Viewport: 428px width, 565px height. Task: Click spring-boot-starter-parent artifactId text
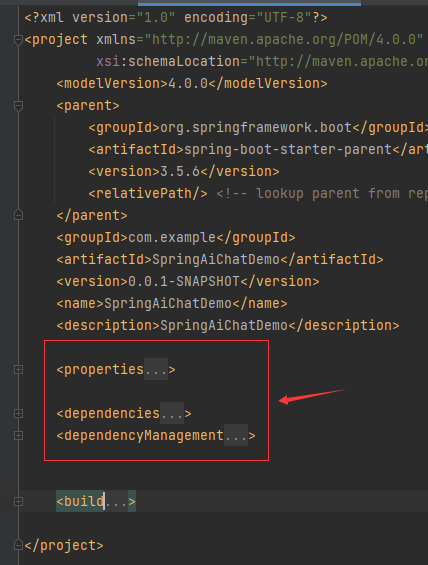pos(288,150)
